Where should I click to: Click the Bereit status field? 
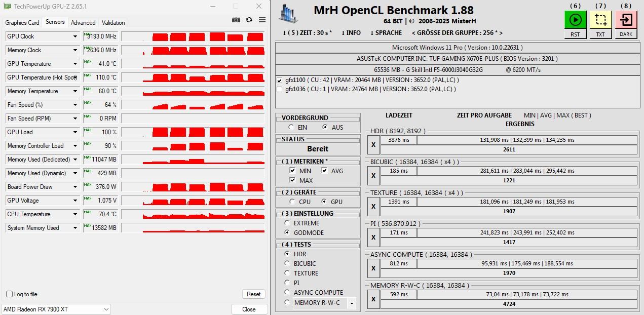coord(318,149)
